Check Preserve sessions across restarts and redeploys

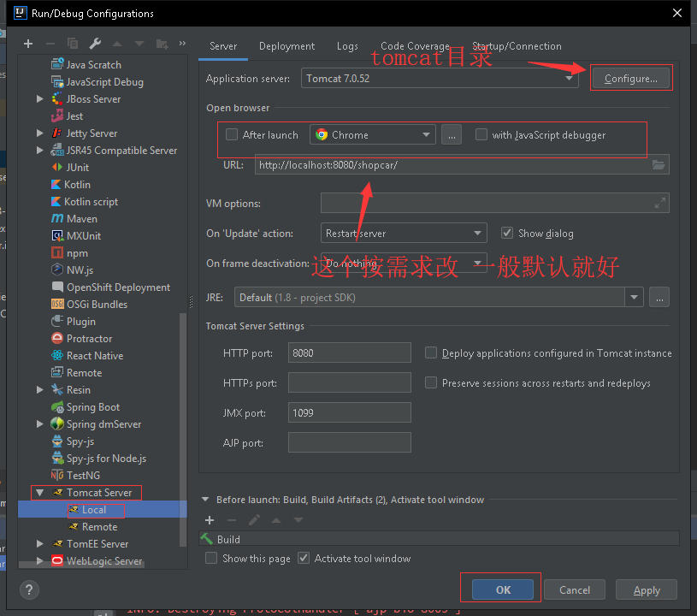(x=431, y=383)
